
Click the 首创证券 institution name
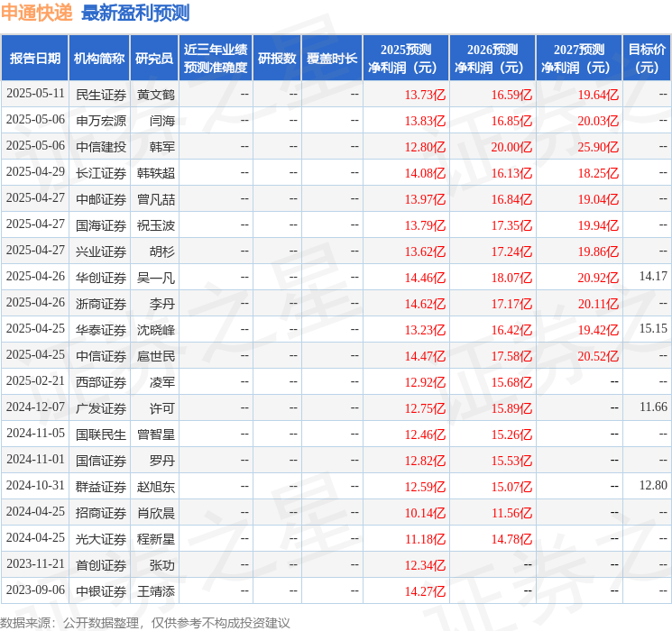(100, 564)
